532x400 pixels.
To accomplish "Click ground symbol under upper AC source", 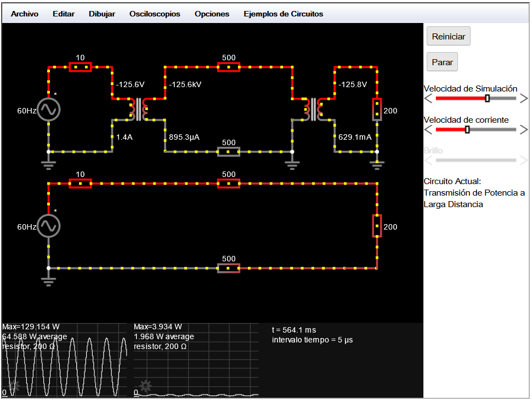I will pyautogui.click(x=48, y=165).
